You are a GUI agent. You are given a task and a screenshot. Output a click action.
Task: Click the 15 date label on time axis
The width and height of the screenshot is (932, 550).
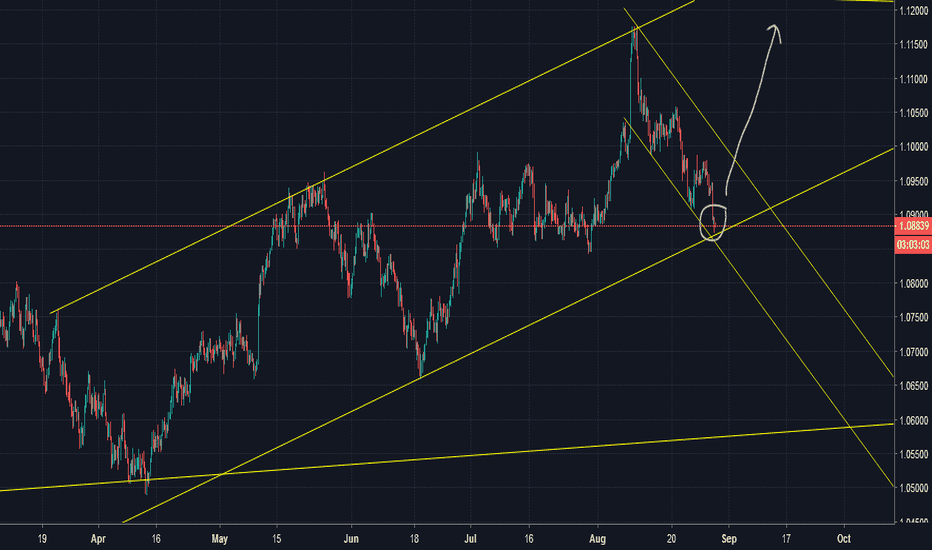click(276, 539)
